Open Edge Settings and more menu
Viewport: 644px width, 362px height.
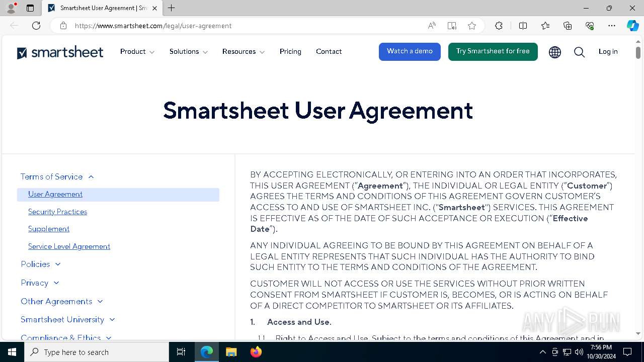[612, 26]
